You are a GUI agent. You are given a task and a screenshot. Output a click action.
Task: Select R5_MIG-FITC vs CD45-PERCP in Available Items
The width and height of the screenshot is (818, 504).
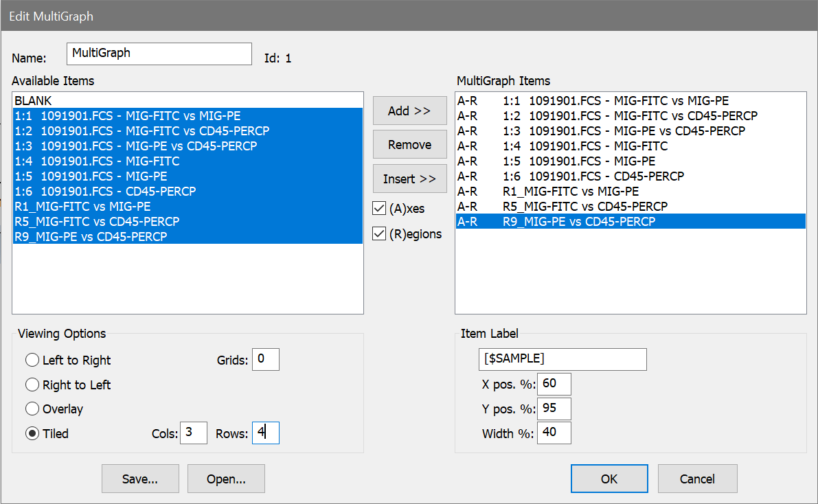(x=188, y=222)
